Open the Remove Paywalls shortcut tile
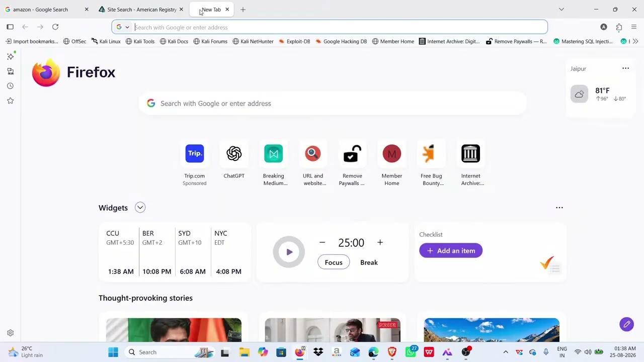 click(352, 163)
